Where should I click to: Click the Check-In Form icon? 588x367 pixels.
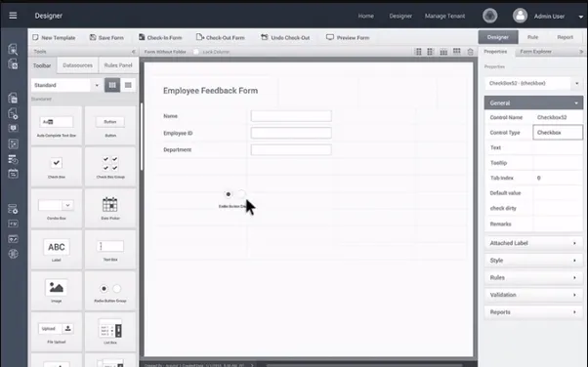coord(142,37)
